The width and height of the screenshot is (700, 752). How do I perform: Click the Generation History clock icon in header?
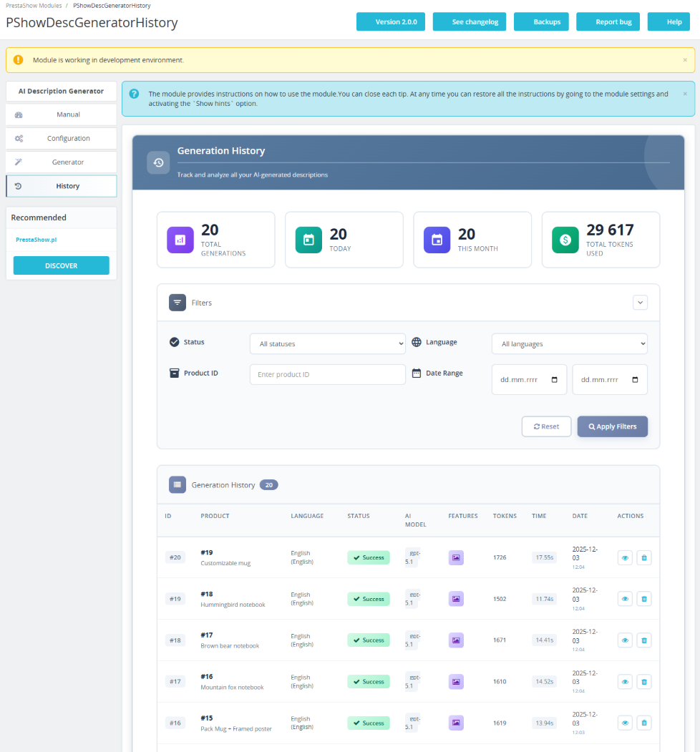pos(158,162)
